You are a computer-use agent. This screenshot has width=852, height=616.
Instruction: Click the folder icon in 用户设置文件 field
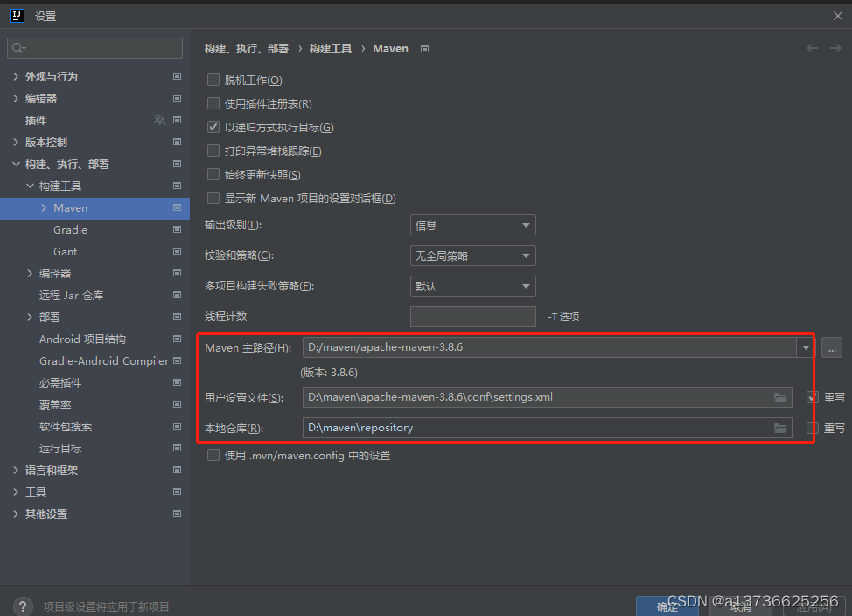780,397
